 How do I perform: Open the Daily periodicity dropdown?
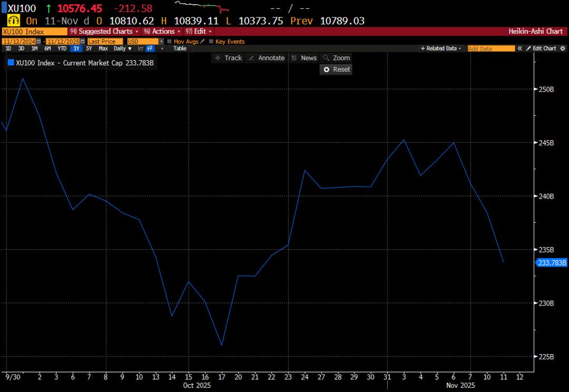click(123, 48)
